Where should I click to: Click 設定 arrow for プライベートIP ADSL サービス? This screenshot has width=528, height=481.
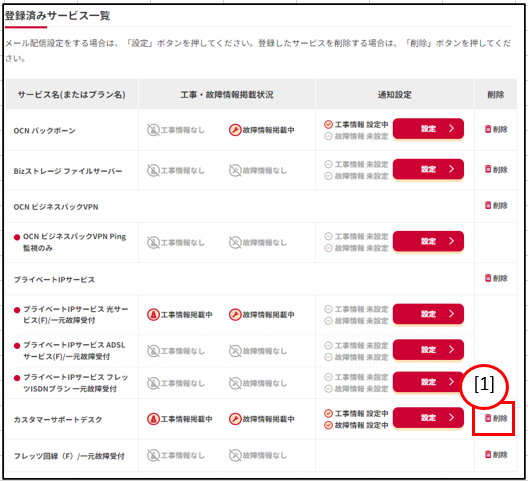tap(452, 350)
